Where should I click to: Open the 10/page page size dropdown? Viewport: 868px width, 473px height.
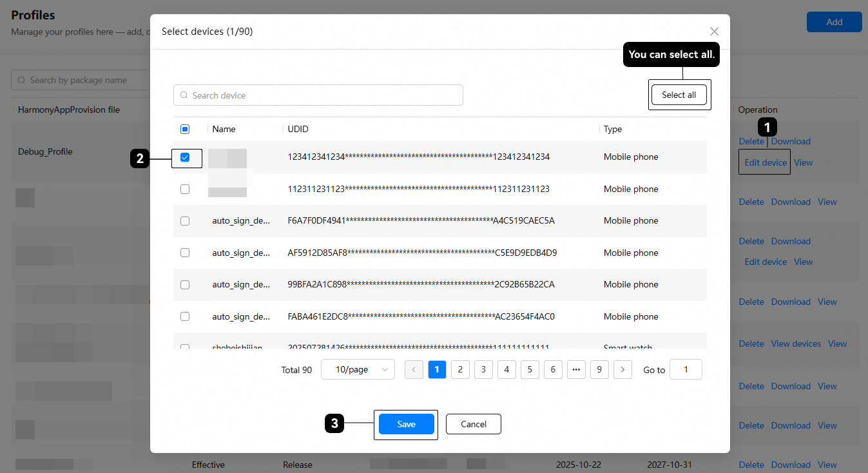[x=358, y=369]
